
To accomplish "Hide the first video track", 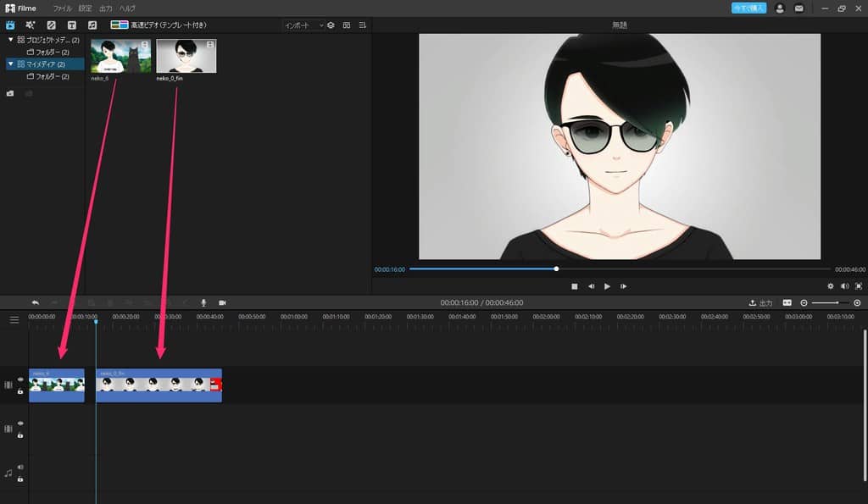I will point(20,379).
